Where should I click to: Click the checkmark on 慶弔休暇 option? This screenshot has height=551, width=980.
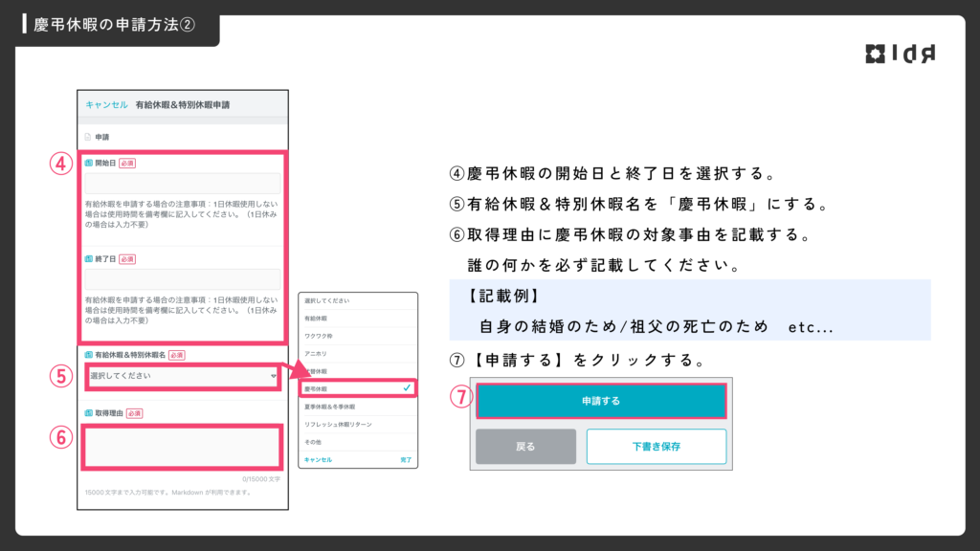click(407, 388)
